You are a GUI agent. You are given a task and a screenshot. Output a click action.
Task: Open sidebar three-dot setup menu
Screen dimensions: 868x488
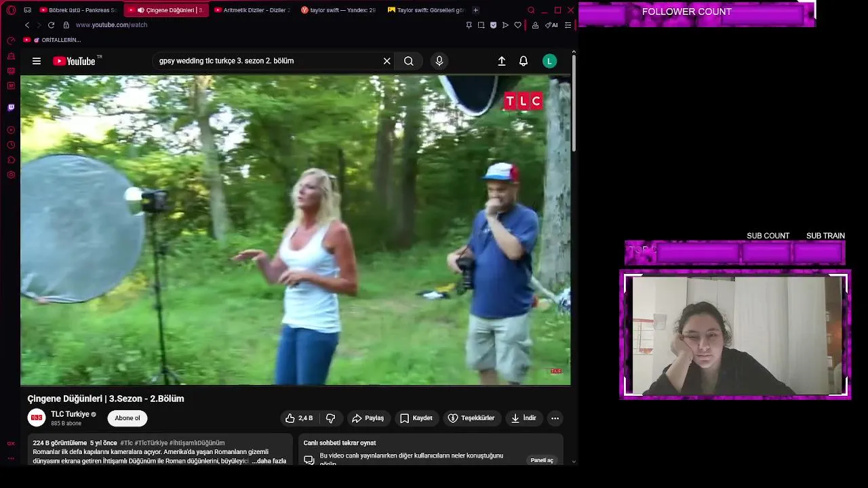click(x=11, y=458)
